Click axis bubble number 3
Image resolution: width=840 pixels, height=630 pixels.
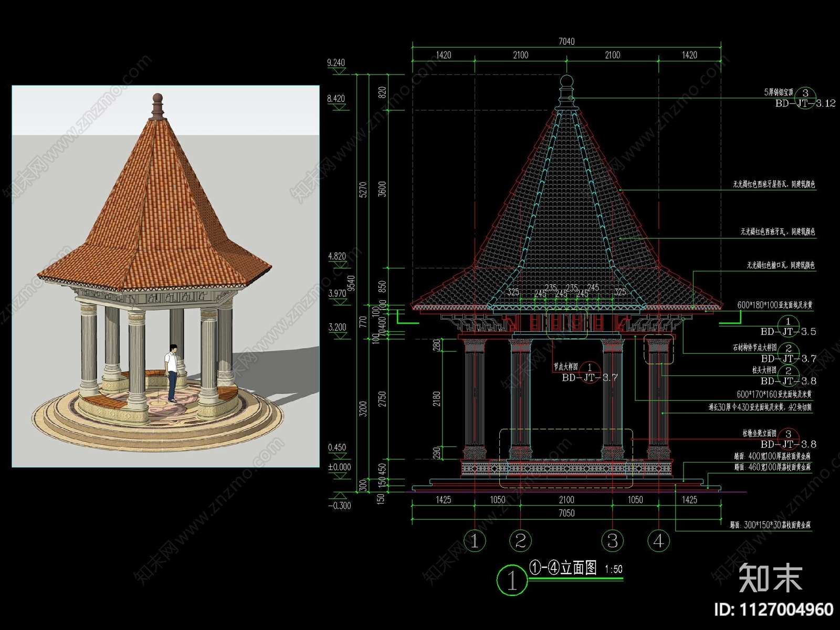[612, 540]
